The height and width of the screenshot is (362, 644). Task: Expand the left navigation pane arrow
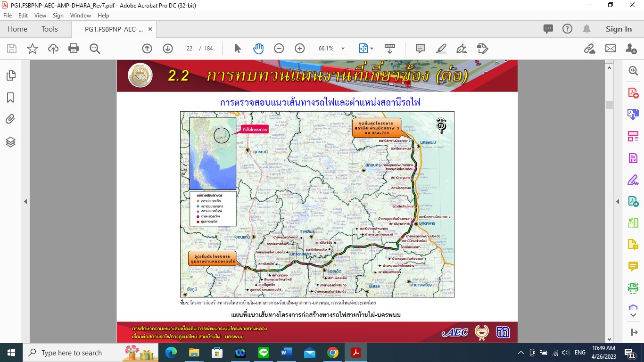click(x=25, y=202)
